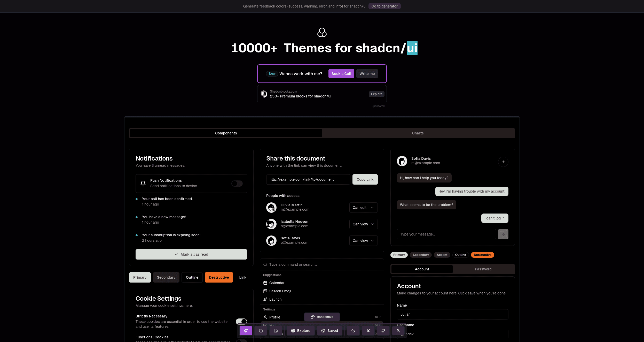Click the save floppy disk icon
This screenshot has height=342, width=644.
(276, 331)
